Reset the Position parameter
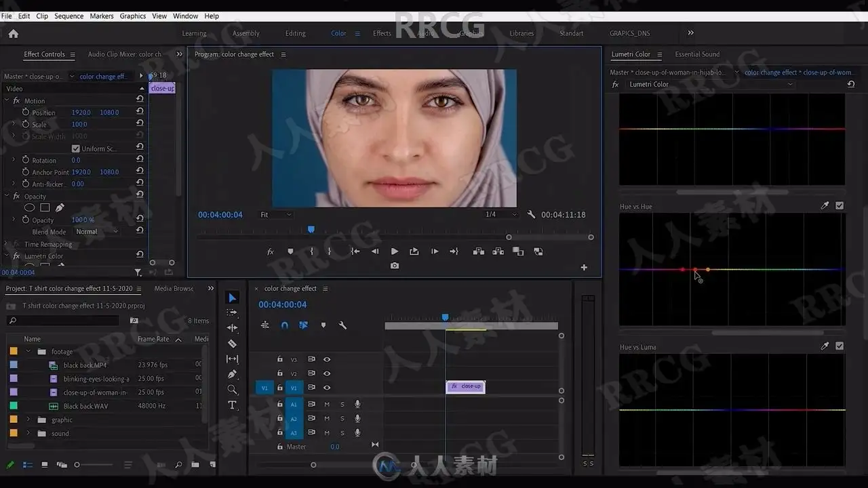Viewport: 868px width, 488px height. [140, 112]
